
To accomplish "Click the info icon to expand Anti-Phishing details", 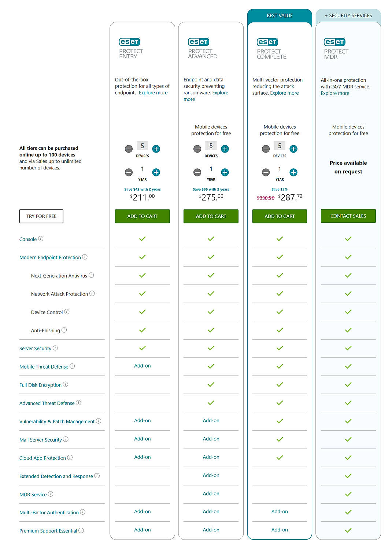I will [64, 330].
